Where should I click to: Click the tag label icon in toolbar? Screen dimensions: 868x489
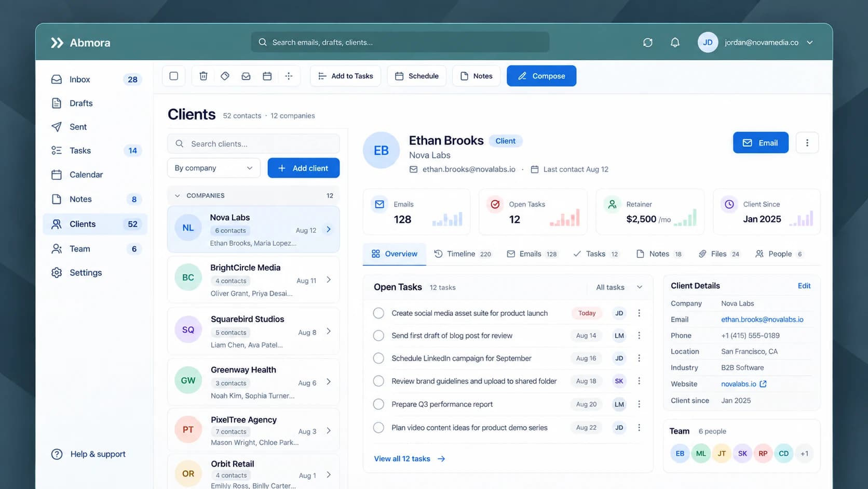click(x=225, y=76)
